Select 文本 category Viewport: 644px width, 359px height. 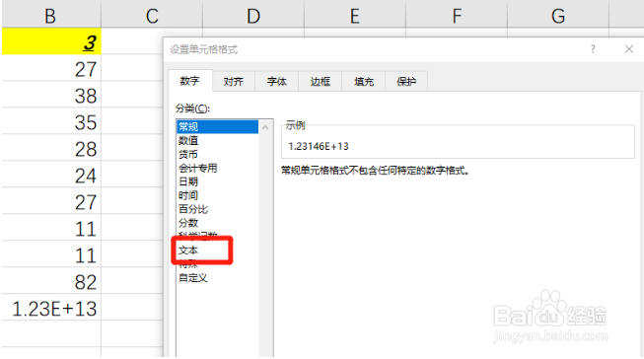point(188,251)
